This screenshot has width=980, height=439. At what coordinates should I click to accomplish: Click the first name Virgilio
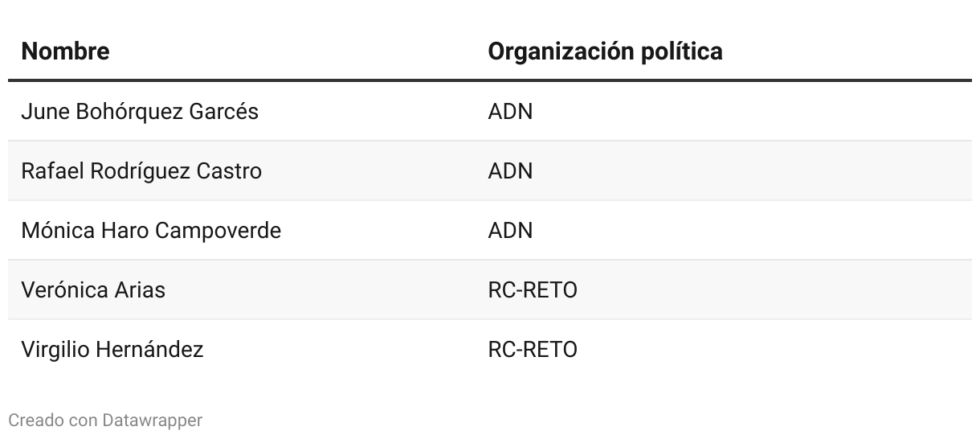[55, 350]
